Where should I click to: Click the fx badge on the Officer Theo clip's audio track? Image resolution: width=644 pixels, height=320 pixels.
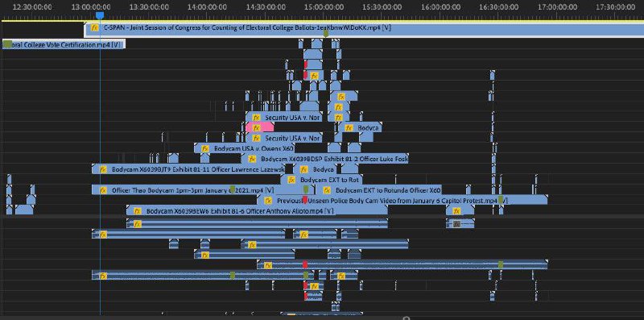pos(103,276)
